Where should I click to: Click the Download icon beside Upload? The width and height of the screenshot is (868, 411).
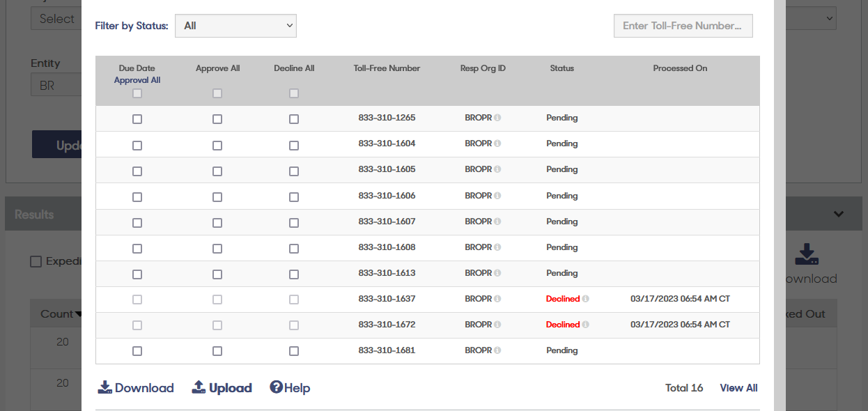[104, 387]
